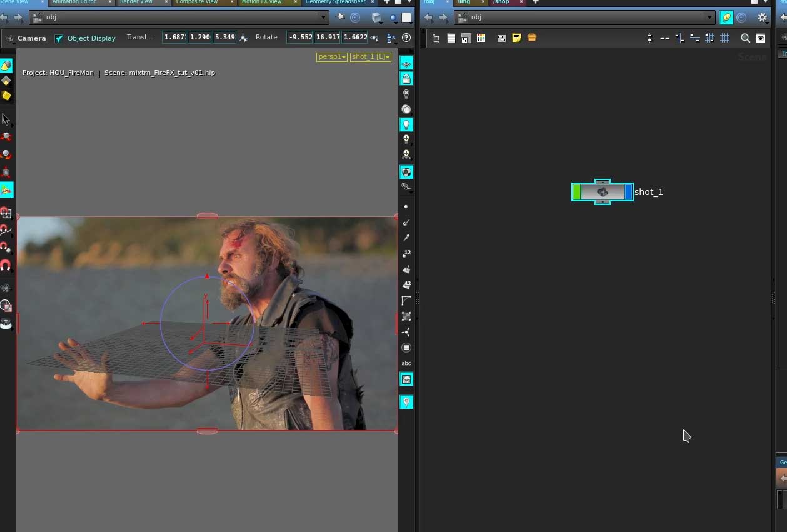Click the red magnet snapping icon
Screen dimensions: 787x532
[6, 265]
